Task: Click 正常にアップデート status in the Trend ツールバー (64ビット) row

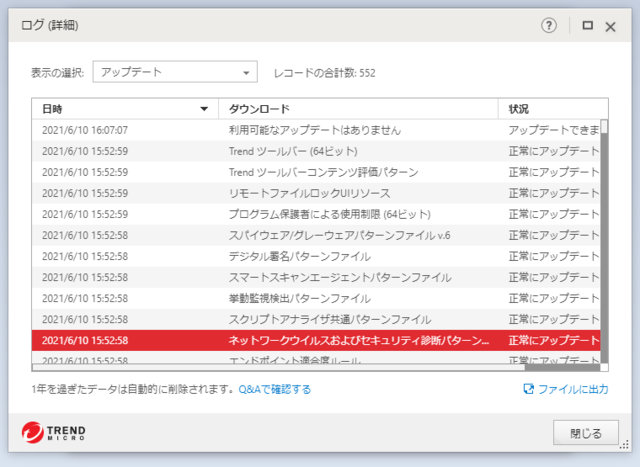Action: coord(554,151)
